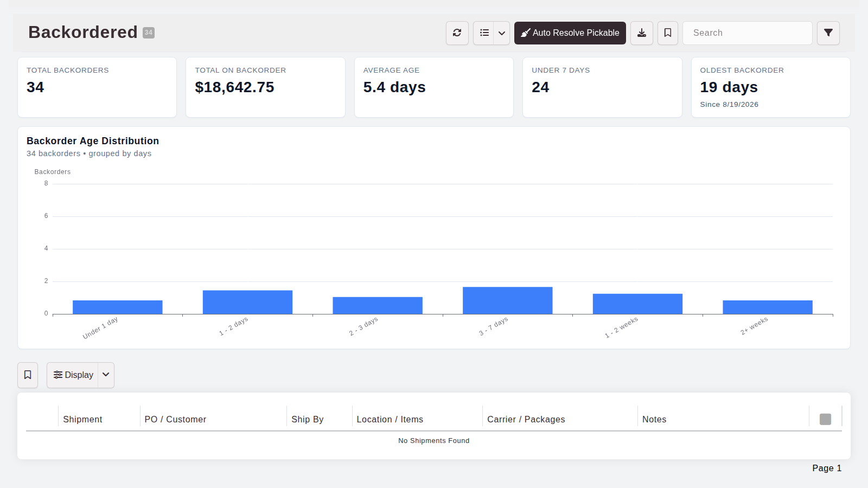
Task: Open the Display settings button
Action: point(73,375)
